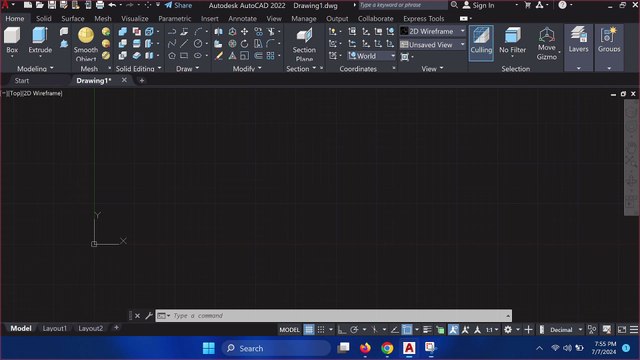Open Windows taskbar Search box
Screen dimensions: 640x360
[x=276, y=348]
